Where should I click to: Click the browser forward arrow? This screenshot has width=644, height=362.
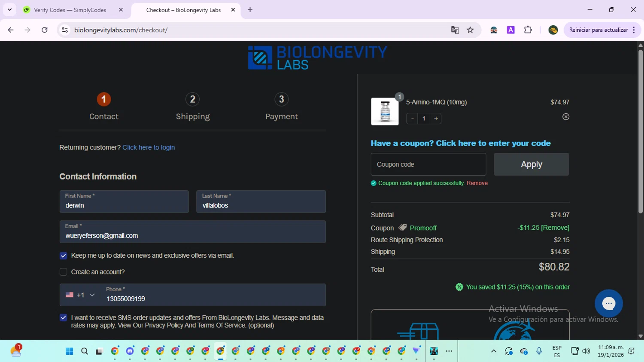27,30
